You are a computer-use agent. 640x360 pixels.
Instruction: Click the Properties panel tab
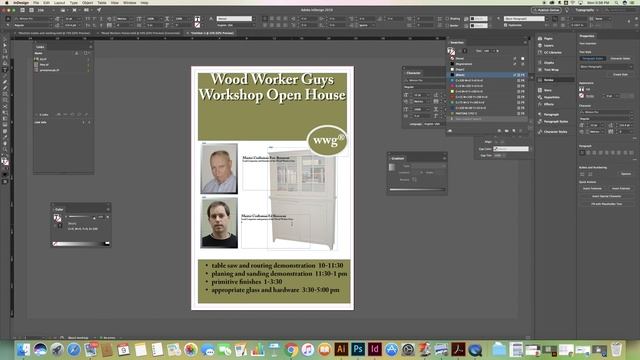tap(587, 36)
